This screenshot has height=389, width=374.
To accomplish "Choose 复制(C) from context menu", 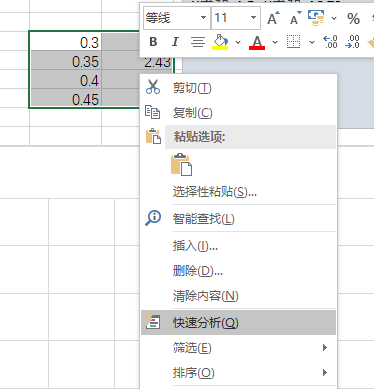I will point(238,113).
